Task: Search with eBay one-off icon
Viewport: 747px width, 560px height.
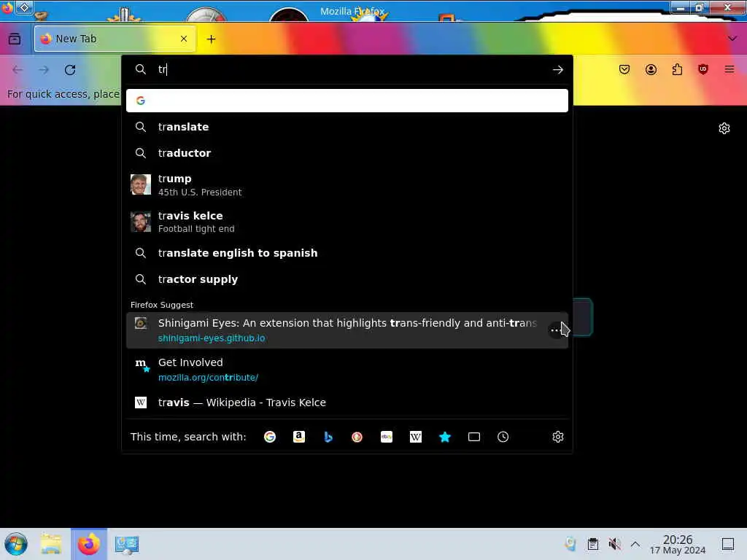Action: tap(387, 437)
